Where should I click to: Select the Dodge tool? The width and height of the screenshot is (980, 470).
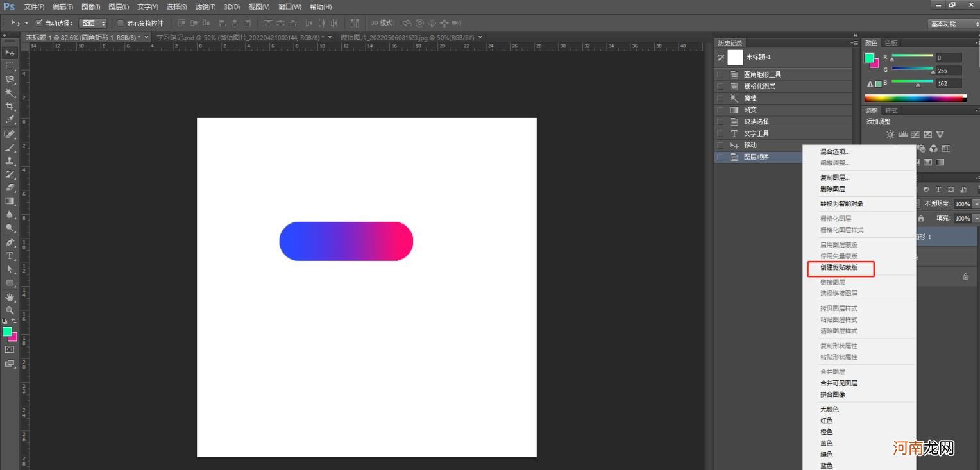click(10, 228)
